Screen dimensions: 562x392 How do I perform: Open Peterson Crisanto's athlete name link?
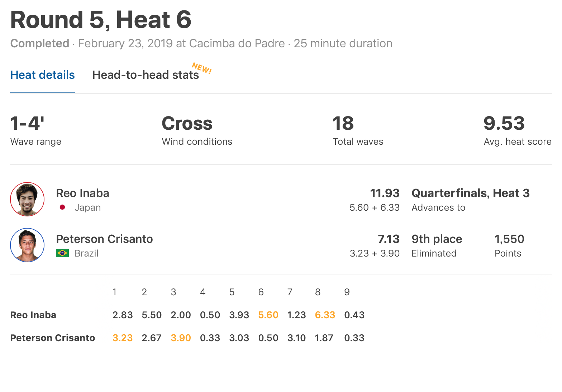[104, 239]
